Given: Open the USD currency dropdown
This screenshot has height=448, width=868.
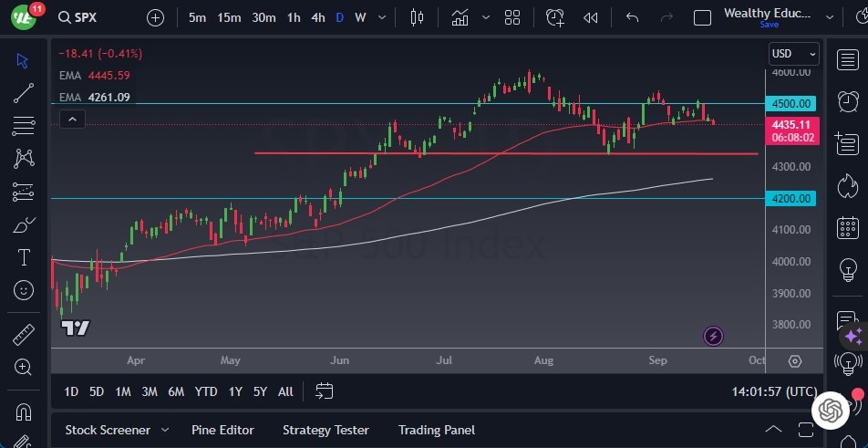Looking at the screenshot, I should 793,54.
